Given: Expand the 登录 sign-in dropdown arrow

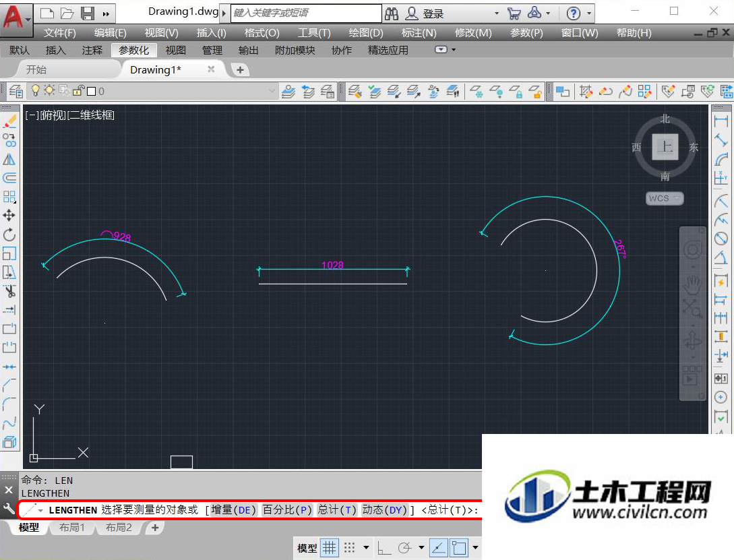Looking at the screenshot, I should 497,13.
